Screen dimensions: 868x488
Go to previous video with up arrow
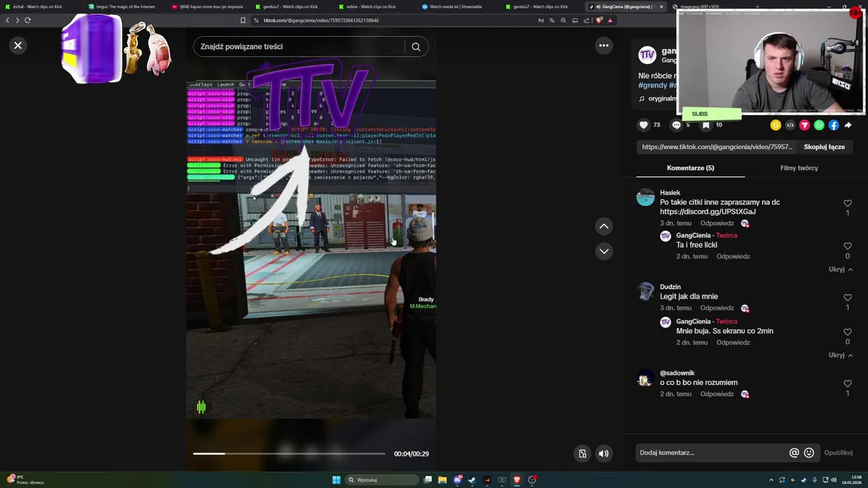(604, 226)
